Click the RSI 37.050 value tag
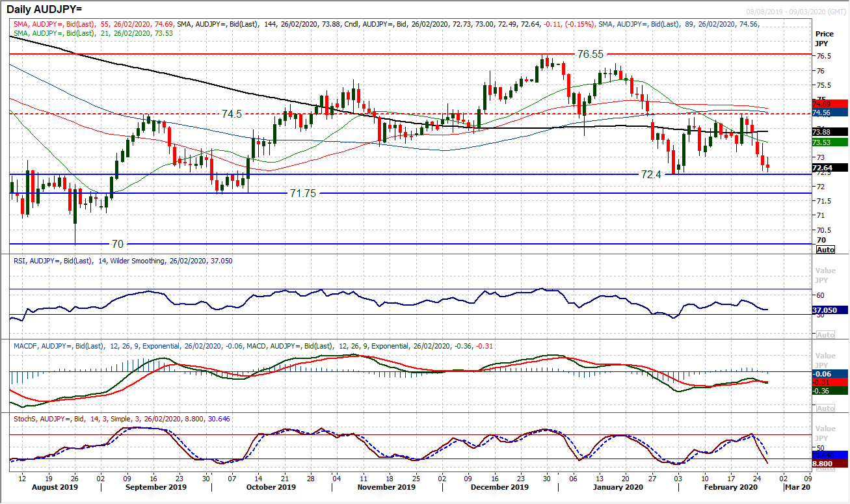The image size is (850, 504). tap(830, 311)
